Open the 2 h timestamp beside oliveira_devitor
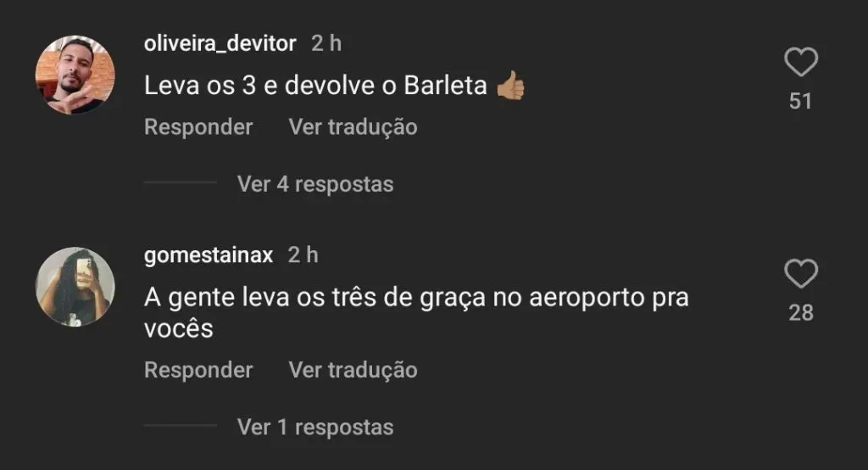Image resolution: width=868 pixels, height=470 pixels. click(326, 43)
